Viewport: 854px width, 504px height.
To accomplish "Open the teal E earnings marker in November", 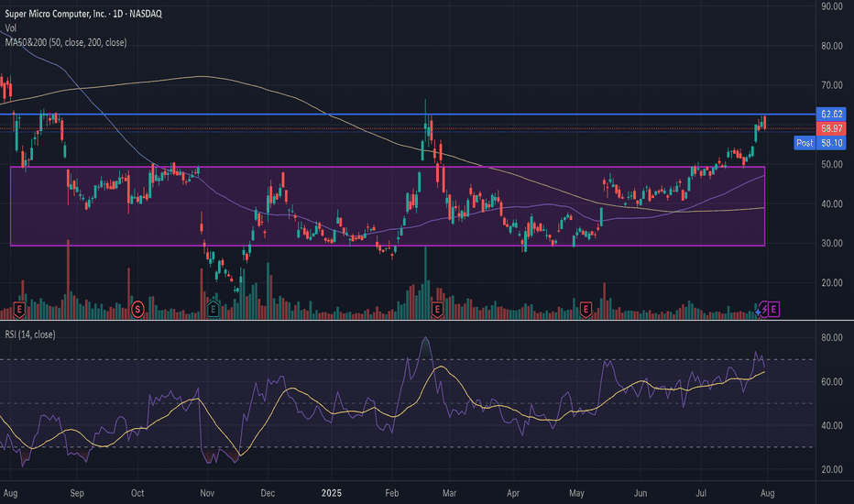I will point(213,310).
